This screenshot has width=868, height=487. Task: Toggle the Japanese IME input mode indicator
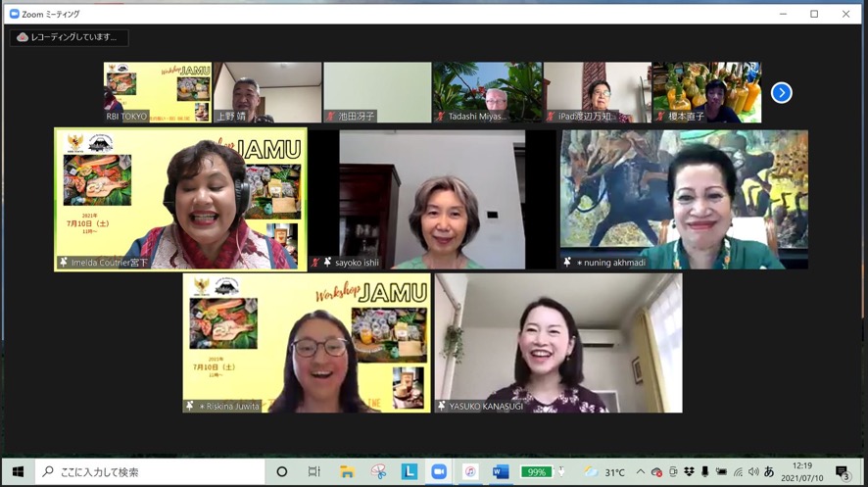tap(769, 472)
